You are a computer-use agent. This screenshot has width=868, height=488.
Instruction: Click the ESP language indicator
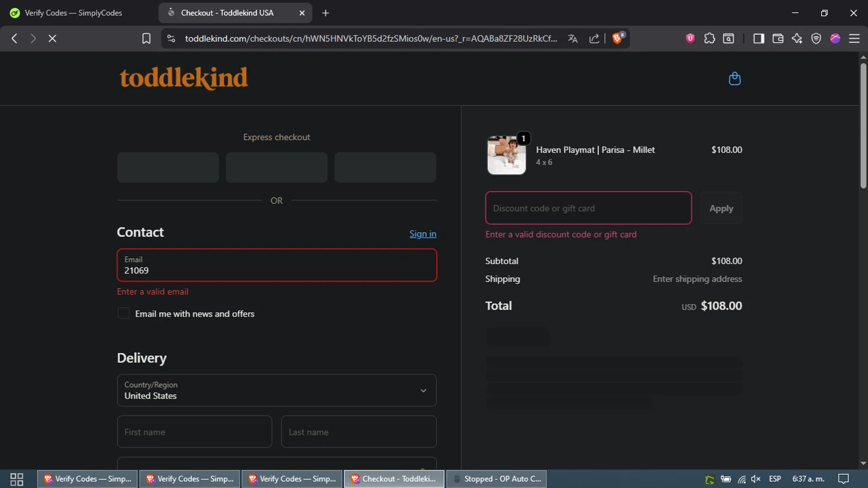[775, 479]
